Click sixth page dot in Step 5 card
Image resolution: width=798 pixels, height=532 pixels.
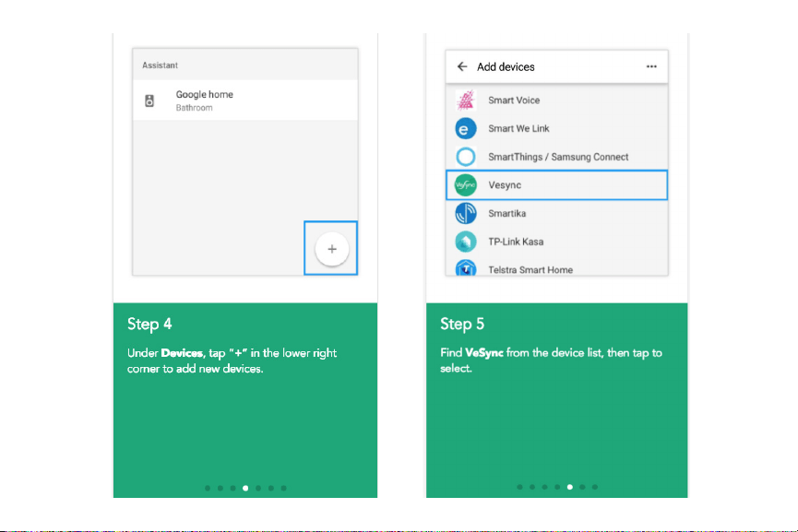click(582, 487)
